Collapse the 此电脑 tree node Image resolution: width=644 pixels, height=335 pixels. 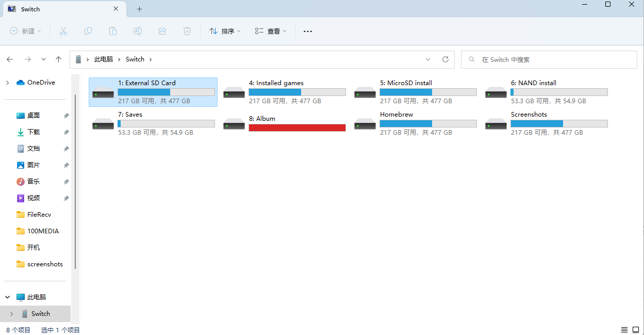(7, 297)
